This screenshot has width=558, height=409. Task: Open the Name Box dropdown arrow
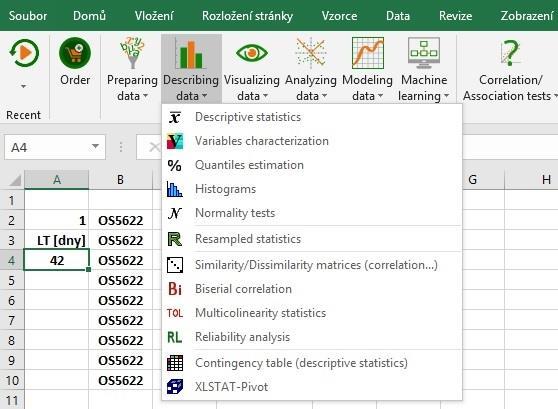95,146
